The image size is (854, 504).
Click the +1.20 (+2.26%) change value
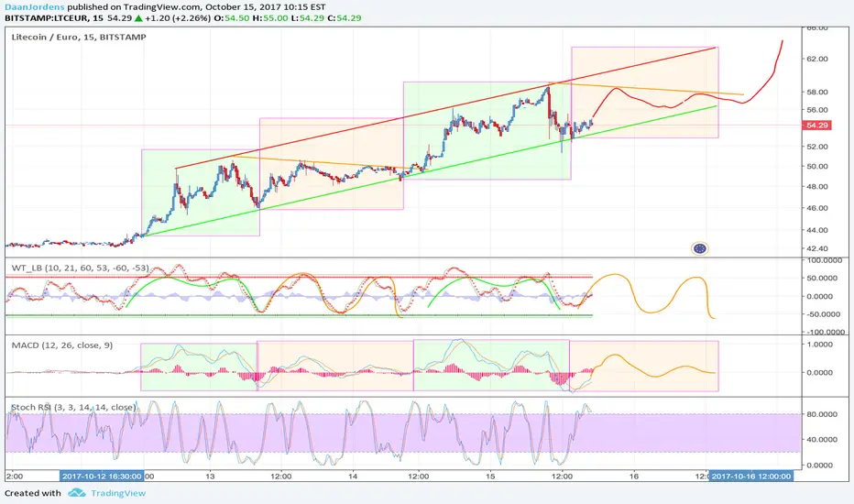[x=178, y=18]
